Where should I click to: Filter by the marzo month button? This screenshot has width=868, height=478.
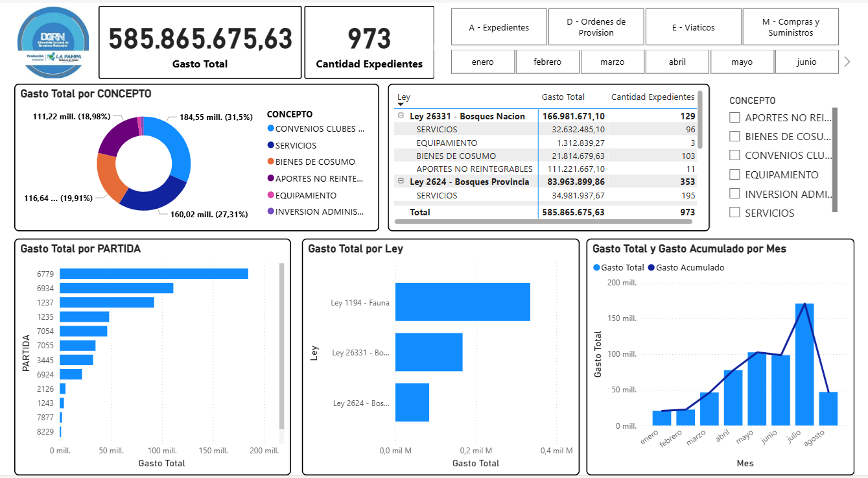click(x=612, y=62)
